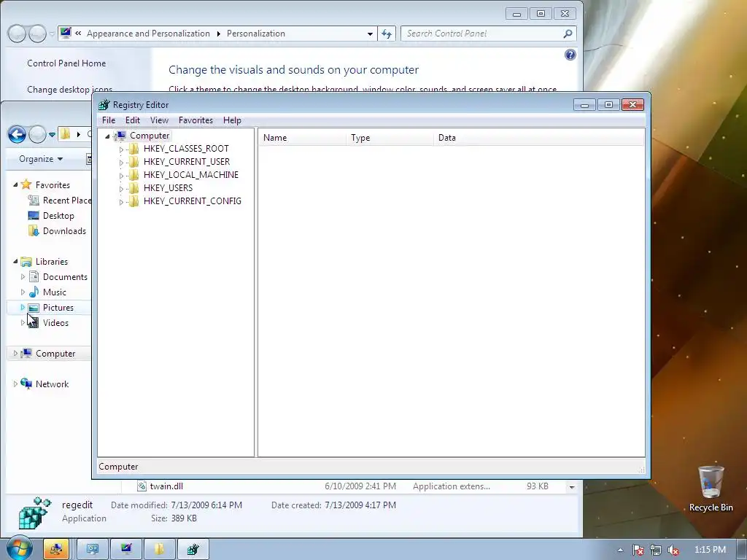
Task: Open the File menu in Registry Editor
Action: [x=109, y=120]
